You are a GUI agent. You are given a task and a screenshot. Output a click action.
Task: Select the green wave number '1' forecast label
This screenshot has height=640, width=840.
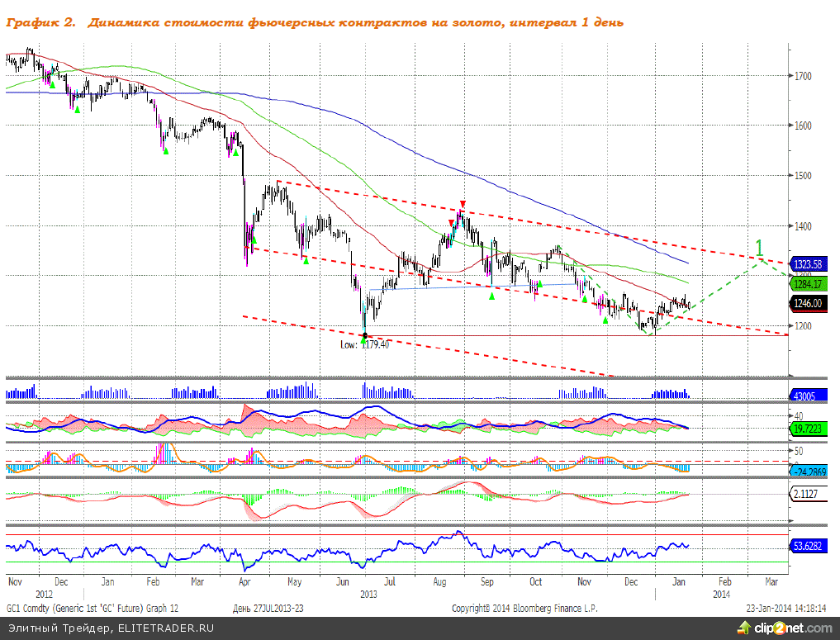760,247
